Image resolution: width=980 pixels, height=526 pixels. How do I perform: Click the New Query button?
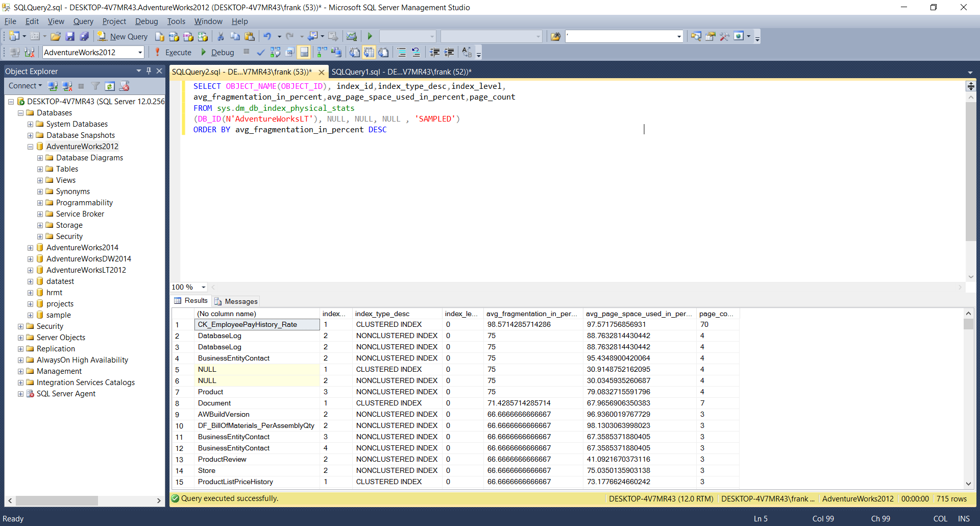tap(122, 36)
